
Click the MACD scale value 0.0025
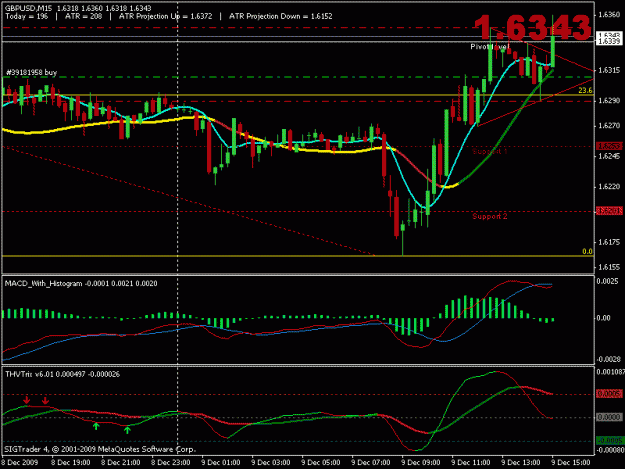(x=608, y=281)
